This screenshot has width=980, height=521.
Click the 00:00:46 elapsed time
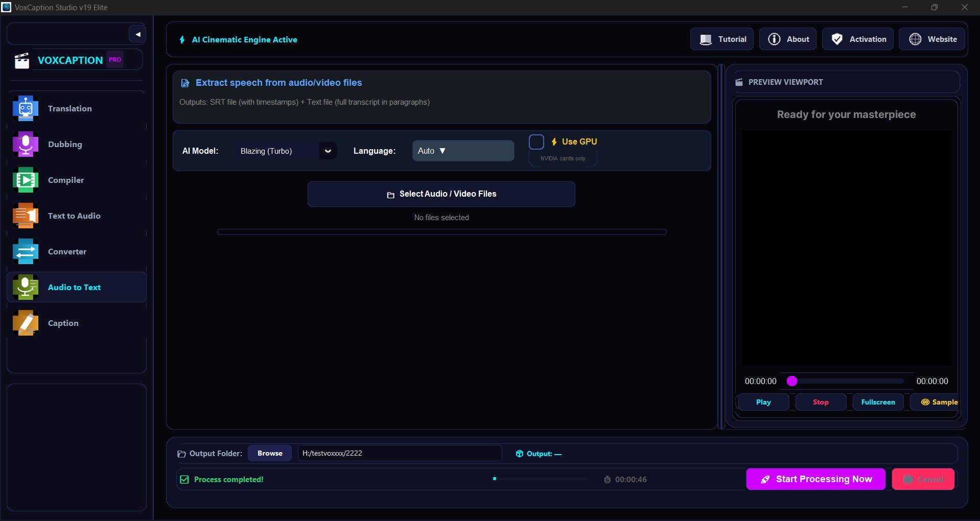tap(631, 480)
